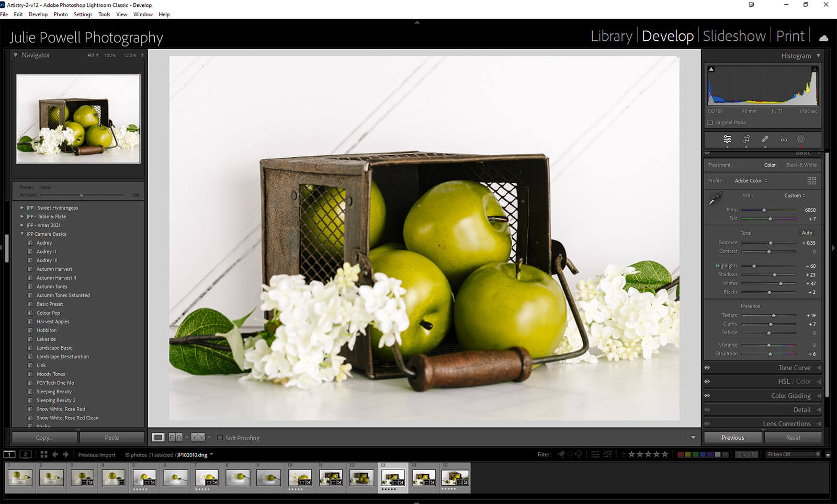Viewport: 837px width, 504px height.
Task: Toggle Tone Curve panel visibility eye
Action: (x=707, y=368)
